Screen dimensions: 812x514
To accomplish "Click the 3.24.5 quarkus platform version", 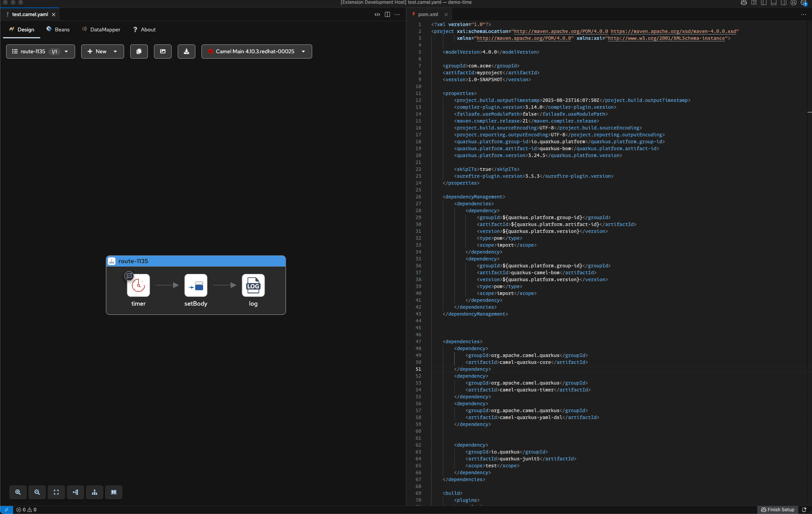I will coord(537,156).
